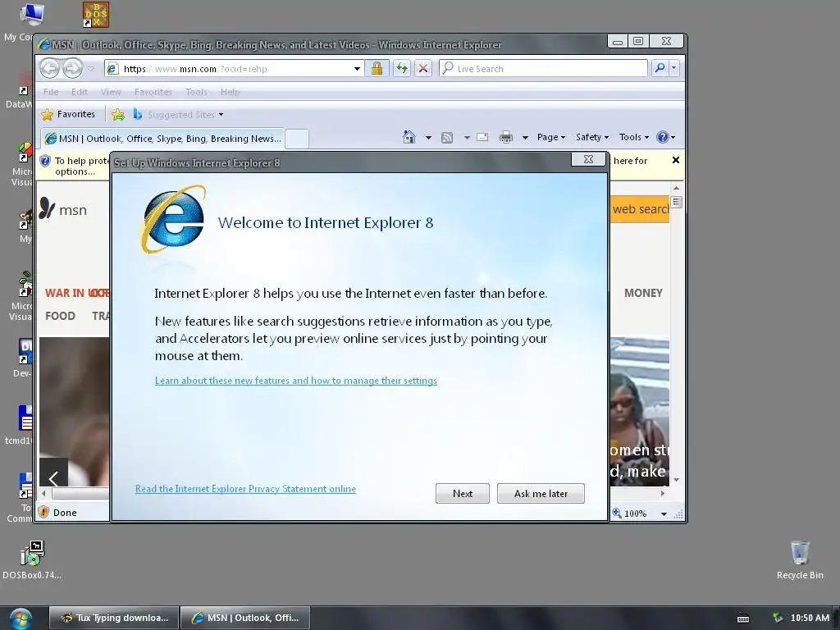840x630 pixels.
Task: Open the Tools menu in menu bar
Action: [196, 92]
